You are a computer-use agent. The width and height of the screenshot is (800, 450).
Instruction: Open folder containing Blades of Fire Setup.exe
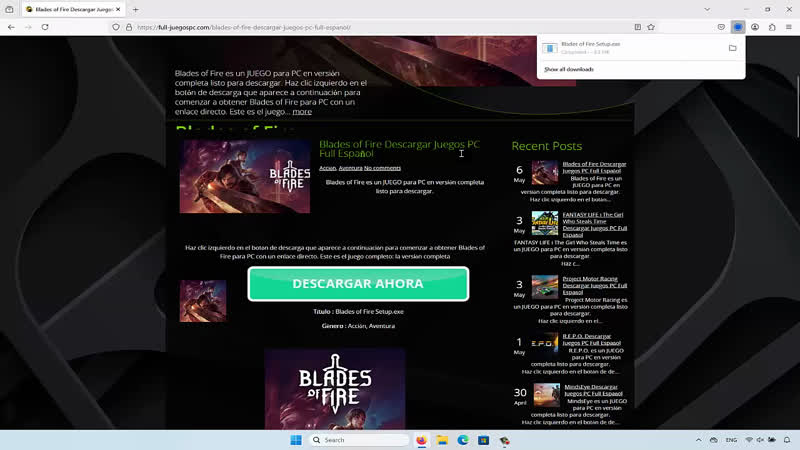point(733,48)
